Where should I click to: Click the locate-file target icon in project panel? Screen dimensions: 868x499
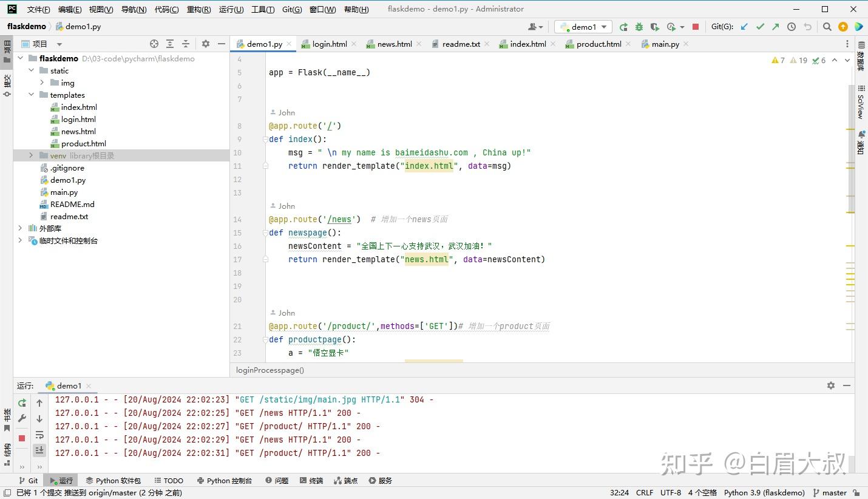coord(154,44)
